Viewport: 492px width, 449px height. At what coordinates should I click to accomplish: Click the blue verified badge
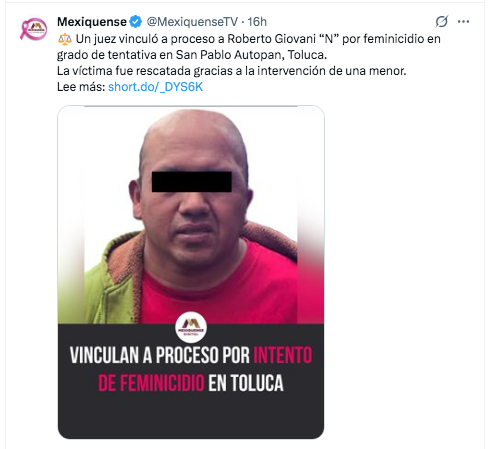135,22
